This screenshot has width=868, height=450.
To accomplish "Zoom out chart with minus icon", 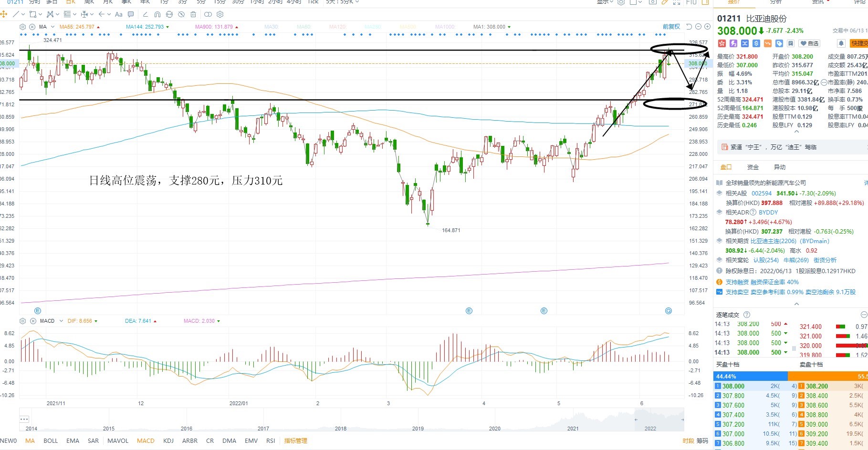I will (699, 27).
